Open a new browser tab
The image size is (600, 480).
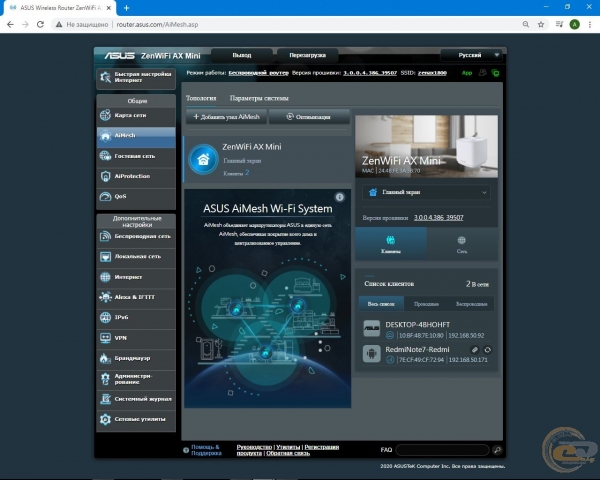[x=126, y=8]
